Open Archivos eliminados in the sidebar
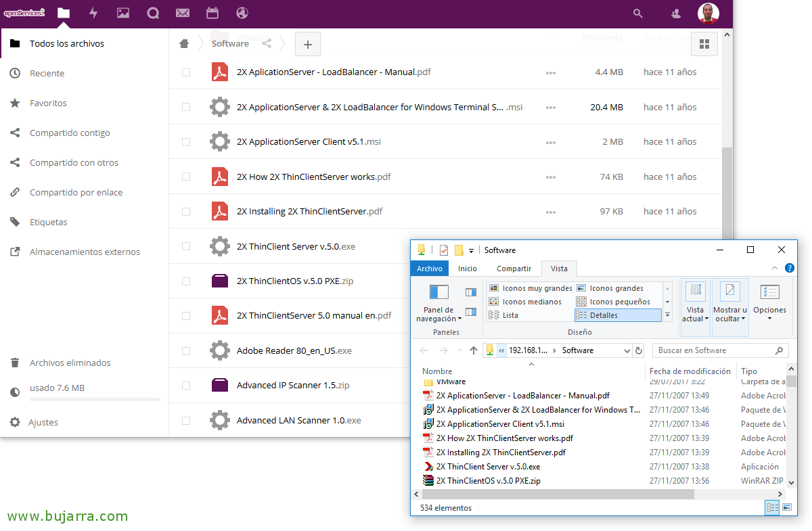 click(70, 363)
